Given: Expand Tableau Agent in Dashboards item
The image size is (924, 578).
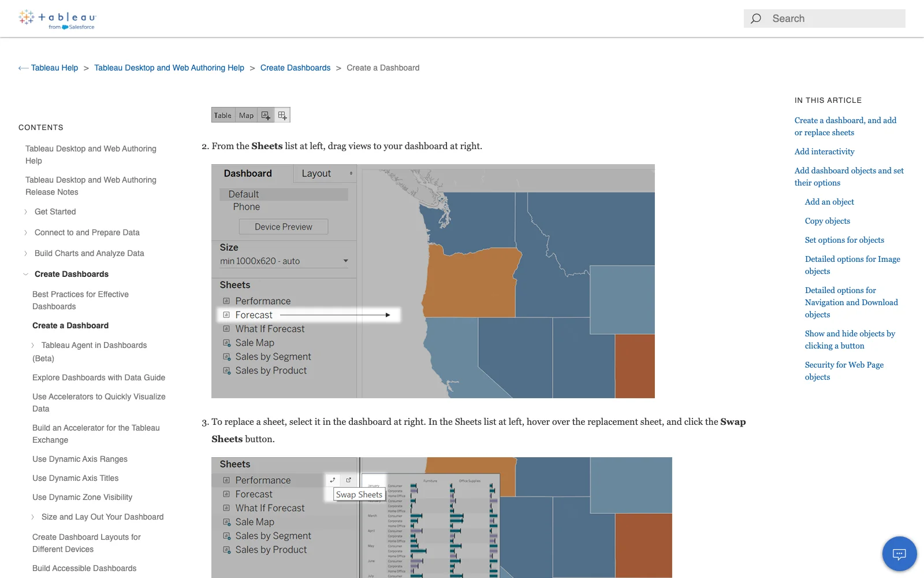Looking at the screenshot, I should tap(32, 345).
